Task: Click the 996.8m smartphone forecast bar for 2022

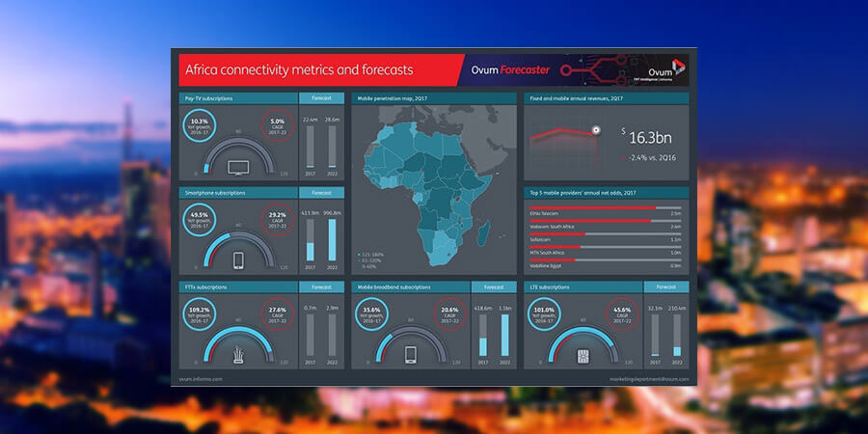Action: [x=332, y=240]
